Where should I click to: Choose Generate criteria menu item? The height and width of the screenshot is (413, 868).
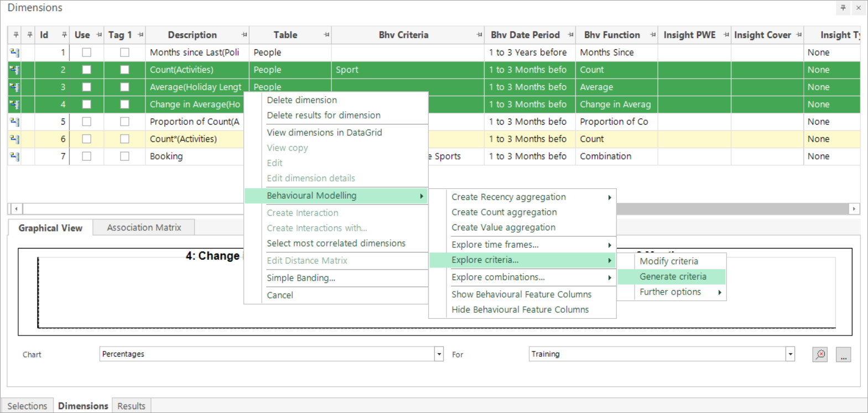point(672,277)
